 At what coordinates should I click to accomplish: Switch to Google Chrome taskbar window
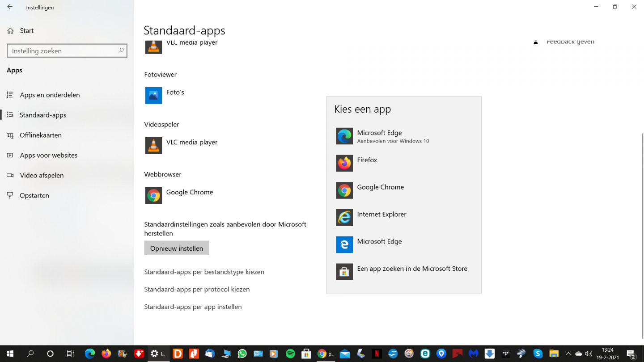pos(326,354)
